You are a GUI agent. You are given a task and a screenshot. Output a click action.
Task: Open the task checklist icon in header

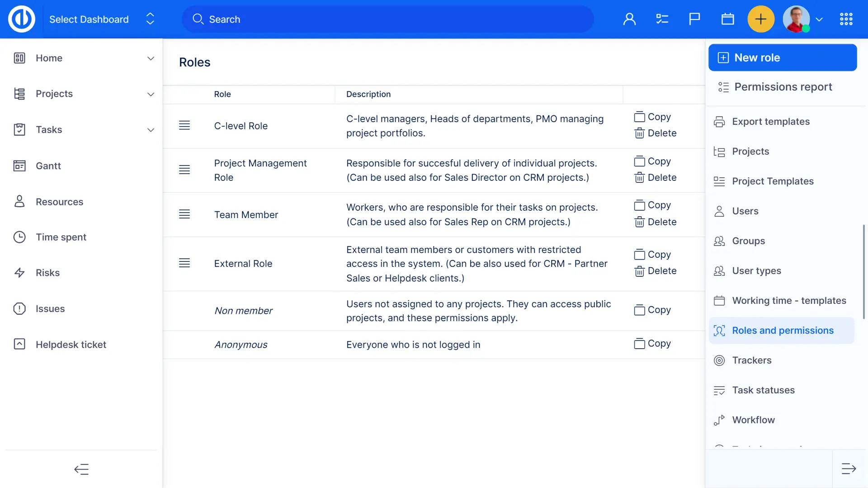pos(662,19)
